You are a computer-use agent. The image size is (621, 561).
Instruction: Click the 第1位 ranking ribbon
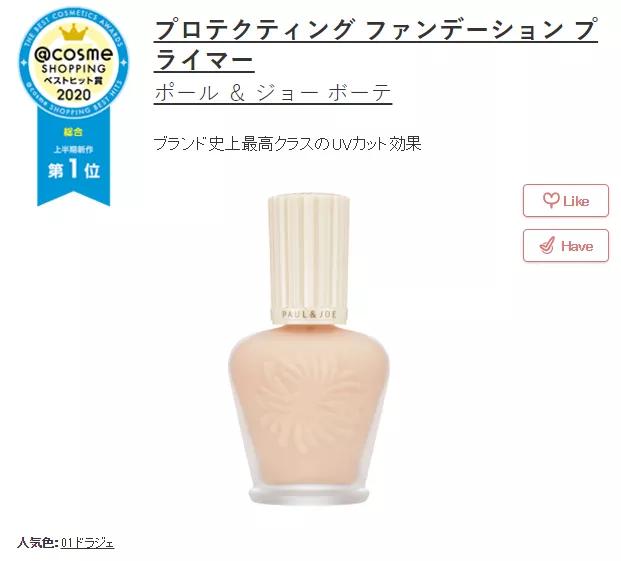(74, 170)
